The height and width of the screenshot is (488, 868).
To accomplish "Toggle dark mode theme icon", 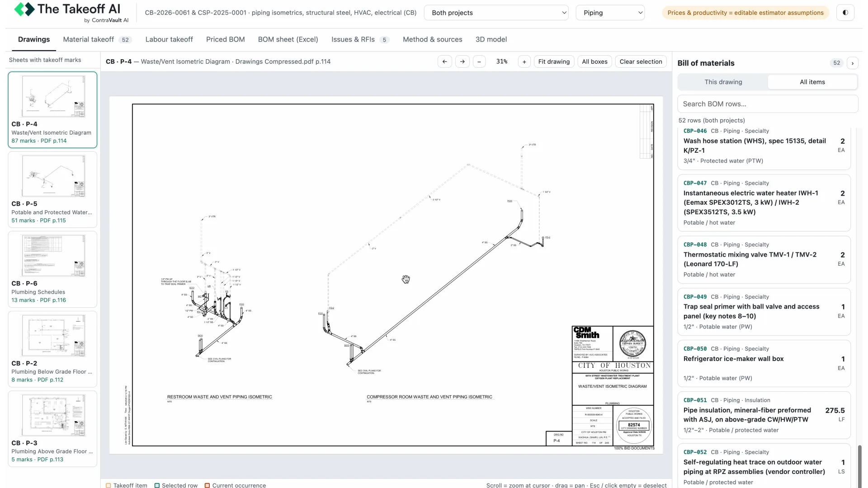I will 845,13.
